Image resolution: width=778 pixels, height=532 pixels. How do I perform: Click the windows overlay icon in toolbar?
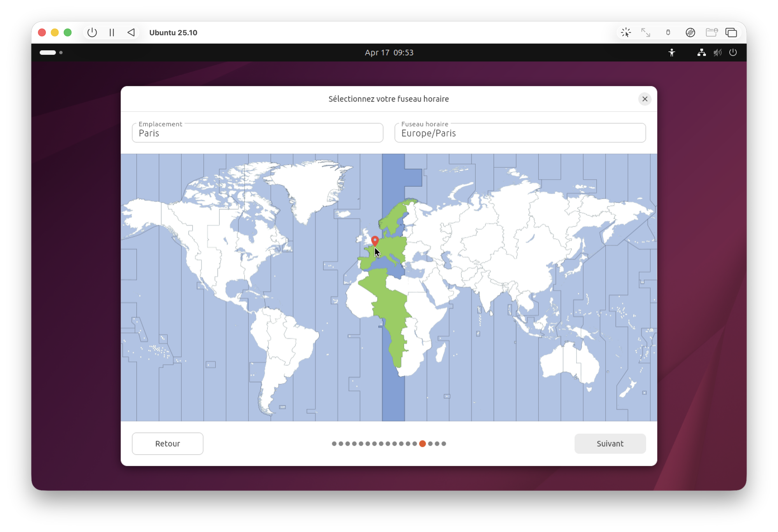pos(731,33)
